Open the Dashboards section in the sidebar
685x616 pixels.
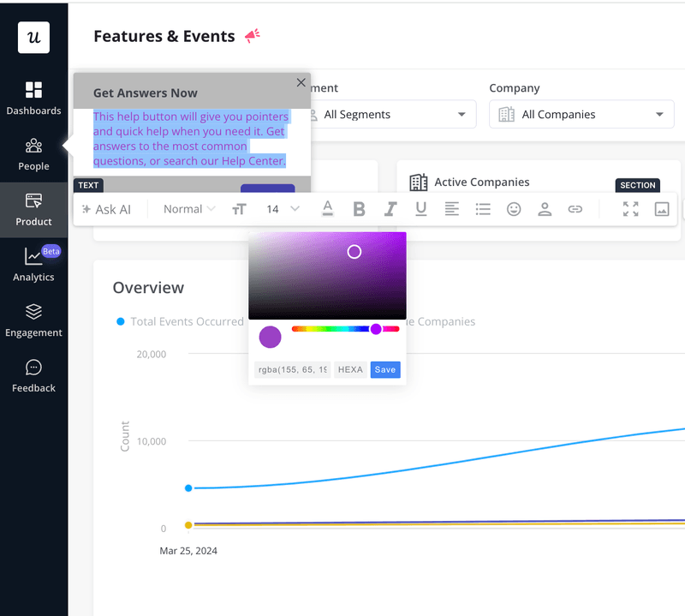(x=33, y=97)
